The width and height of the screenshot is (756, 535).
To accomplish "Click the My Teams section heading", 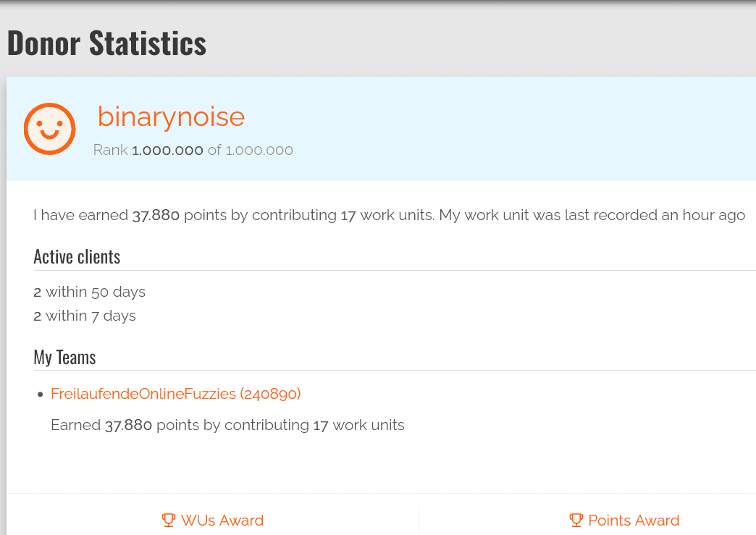I will click(x=64, y=357).
